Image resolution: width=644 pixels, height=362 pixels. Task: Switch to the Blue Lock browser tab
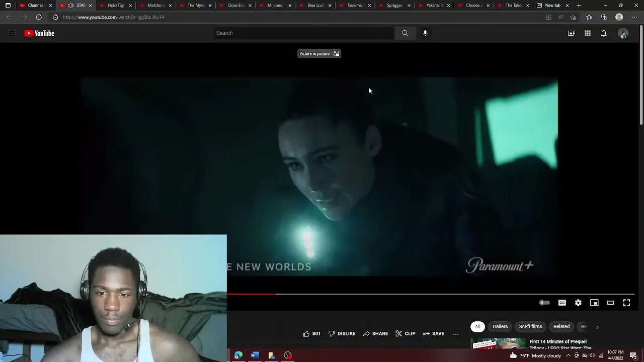click(x=314, y=6)
